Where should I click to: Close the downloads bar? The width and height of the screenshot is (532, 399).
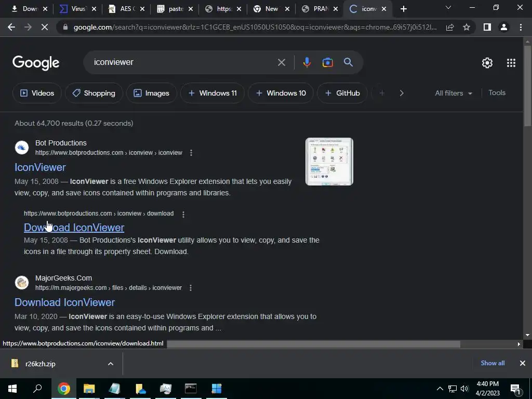click(523, 363)
